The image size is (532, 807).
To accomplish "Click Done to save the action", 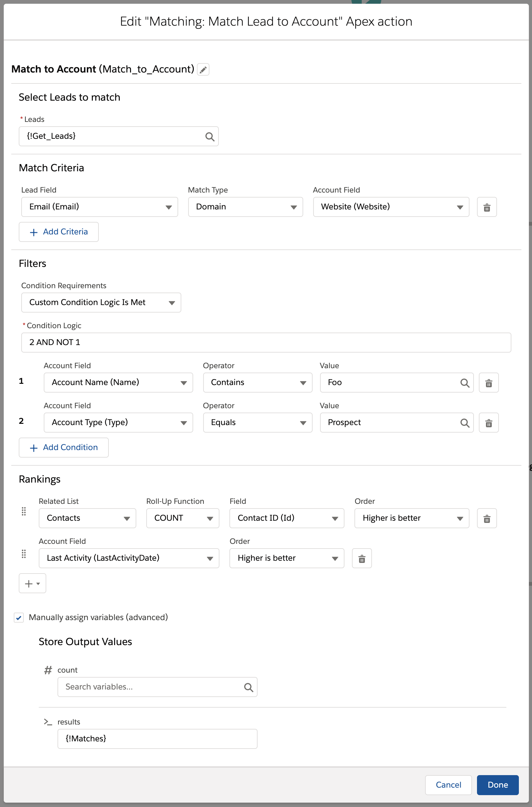I will (497, 785).
